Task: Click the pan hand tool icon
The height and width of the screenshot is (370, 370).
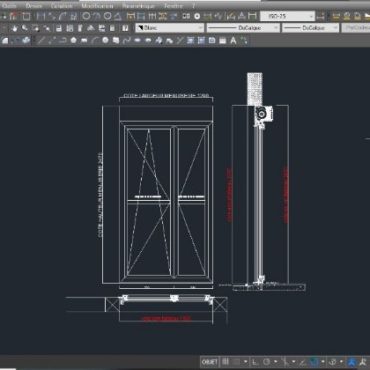Action: coord(14,28)
